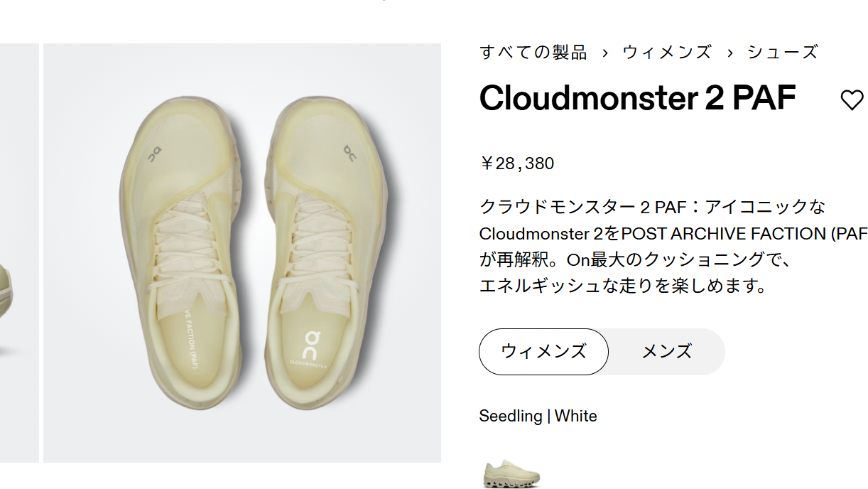868x489 pixels.
Task: Go to ウィメンズ category in breadcrumb
Action: [x=667, y=53]
